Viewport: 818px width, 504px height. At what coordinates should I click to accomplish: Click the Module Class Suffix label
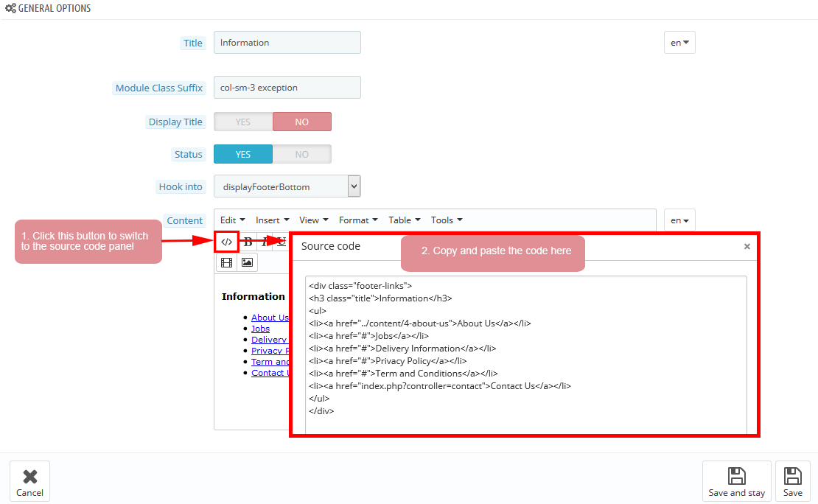point(159,88)
